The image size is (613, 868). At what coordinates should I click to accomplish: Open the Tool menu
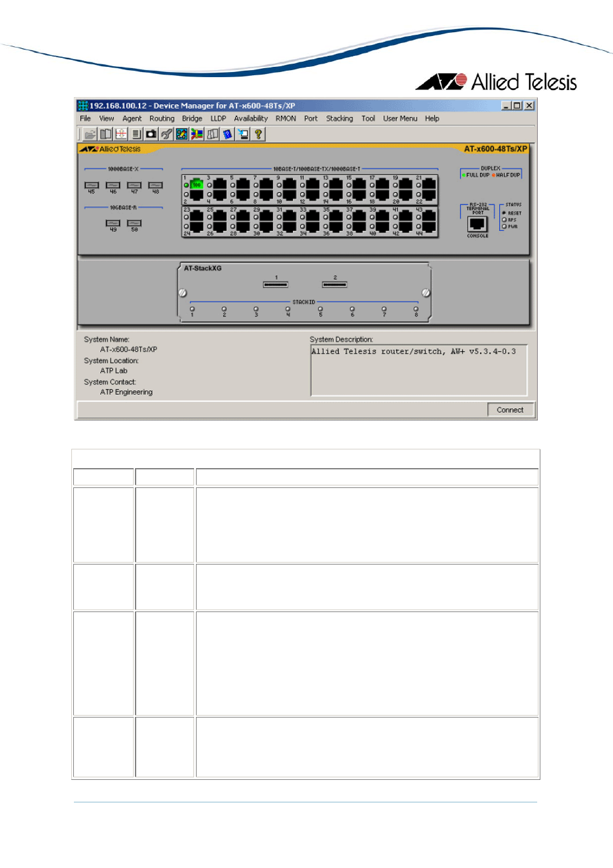[368, 118]
